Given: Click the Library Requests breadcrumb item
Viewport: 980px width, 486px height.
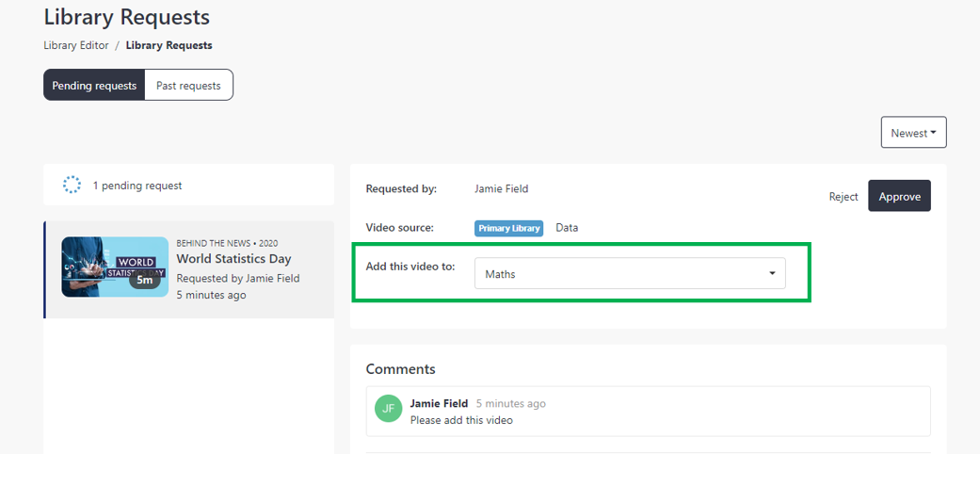Looking at the screenshot, I should pyautogui.click(x=169, y=45).
